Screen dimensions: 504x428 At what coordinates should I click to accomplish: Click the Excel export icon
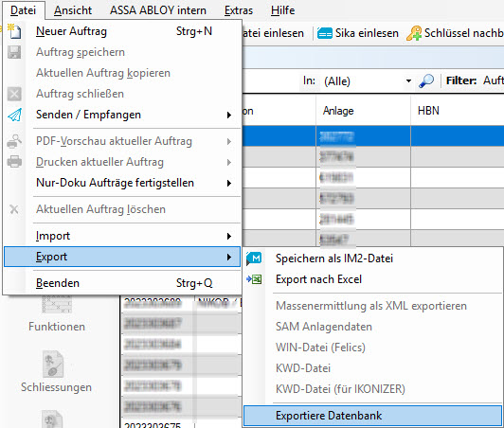(254, 279)
